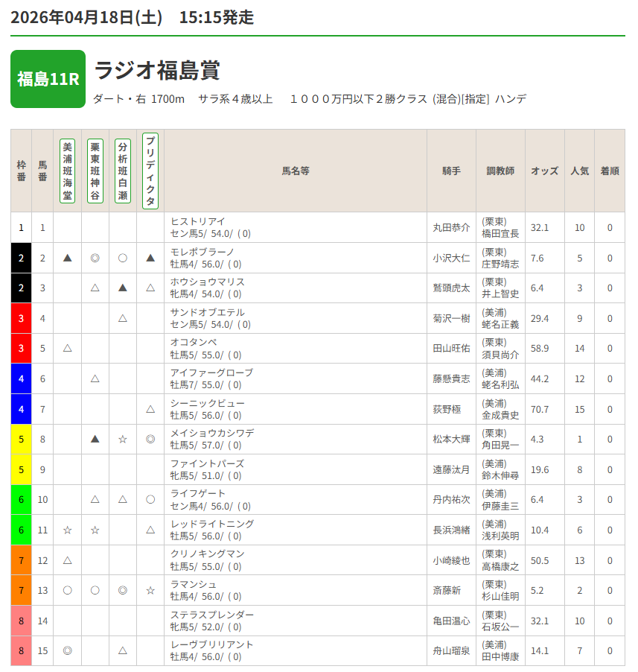Click the star mark in メイショウカシワデ's row

coord(123,440)
